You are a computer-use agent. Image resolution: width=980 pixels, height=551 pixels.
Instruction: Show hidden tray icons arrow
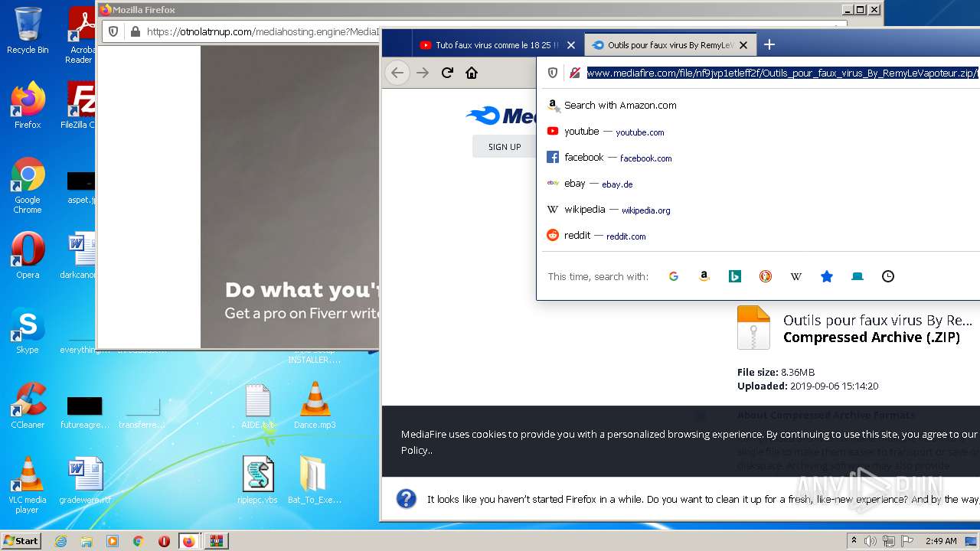(854, 541)
